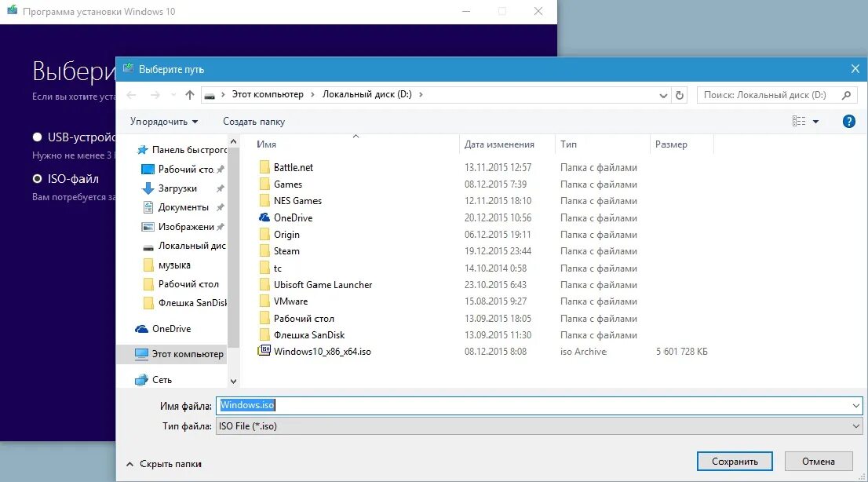
Task: Select 'Этот компьютер' breadcrumb in address bar
Action: tap(268, 94)
